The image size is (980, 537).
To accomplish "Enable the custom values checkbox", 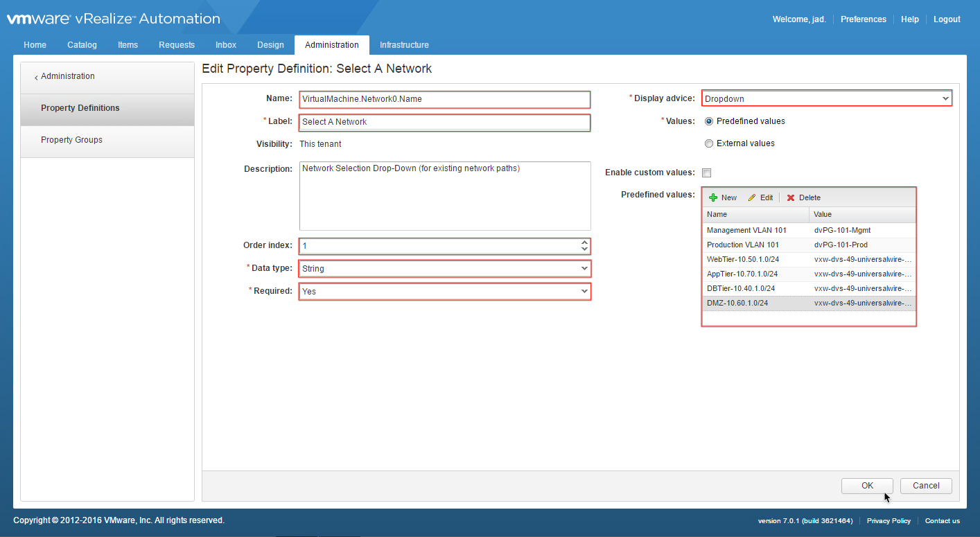I will tap(706, 173).
